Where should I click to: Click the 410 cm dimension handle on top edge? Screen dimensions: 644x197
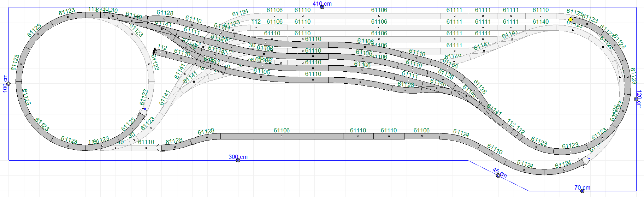tap(322, 7)
